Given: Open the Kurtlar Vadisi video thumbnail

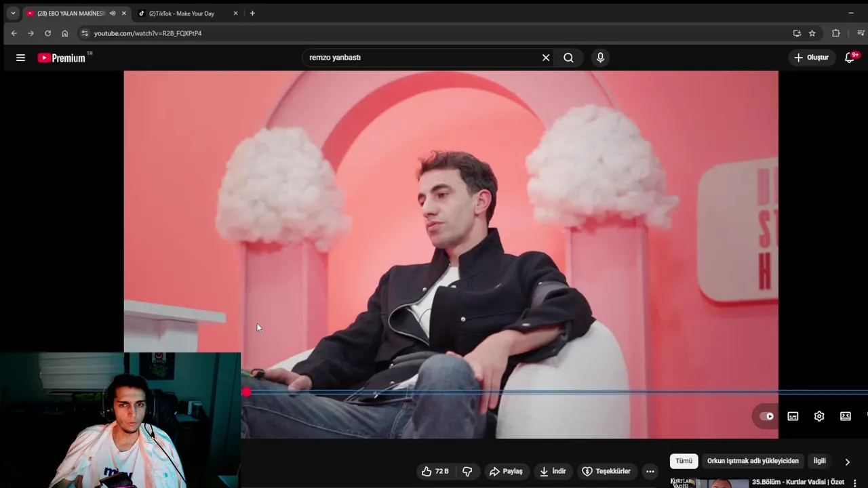Looking at the screenshot, I should click(x=708, y=483).
